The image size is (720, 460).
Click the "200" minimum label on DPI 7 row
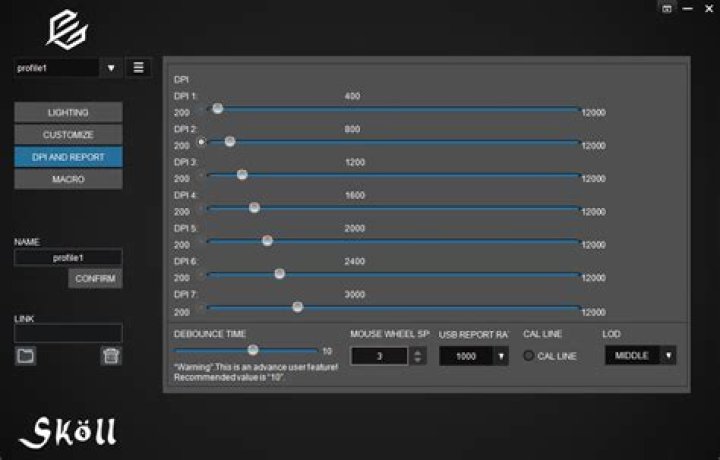[182, 312]
